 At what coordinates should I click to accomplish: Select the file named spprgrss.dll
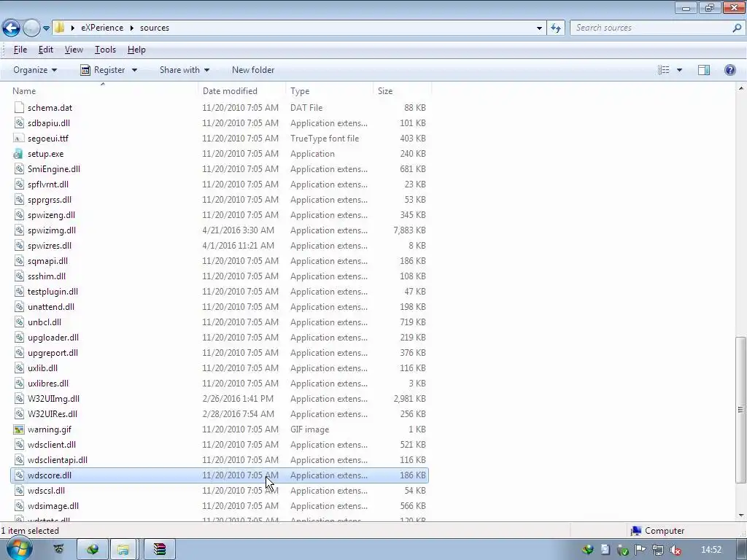point(50,200)
